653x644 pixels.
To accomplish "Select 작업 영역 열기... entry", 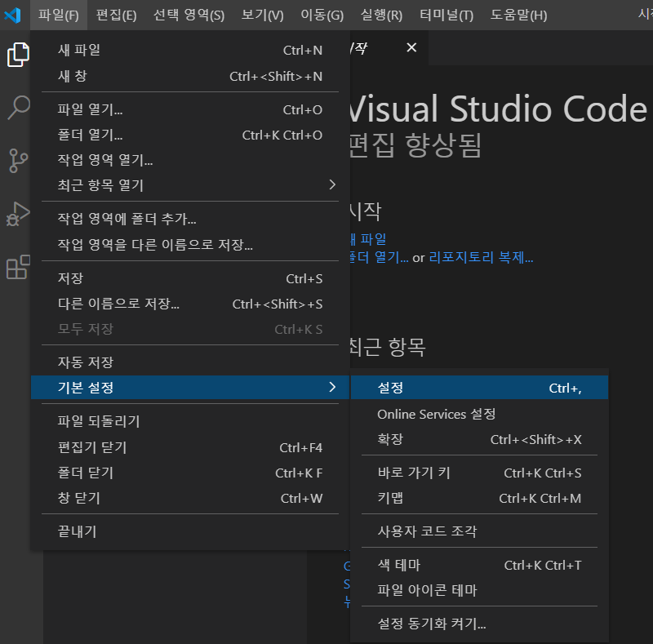I will click(x=190, y=159).
